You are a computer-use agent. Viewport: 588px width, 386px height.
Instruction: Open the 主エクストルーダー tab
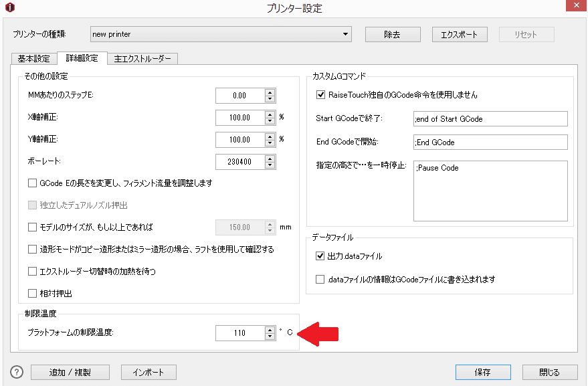(x=142, y=58)
